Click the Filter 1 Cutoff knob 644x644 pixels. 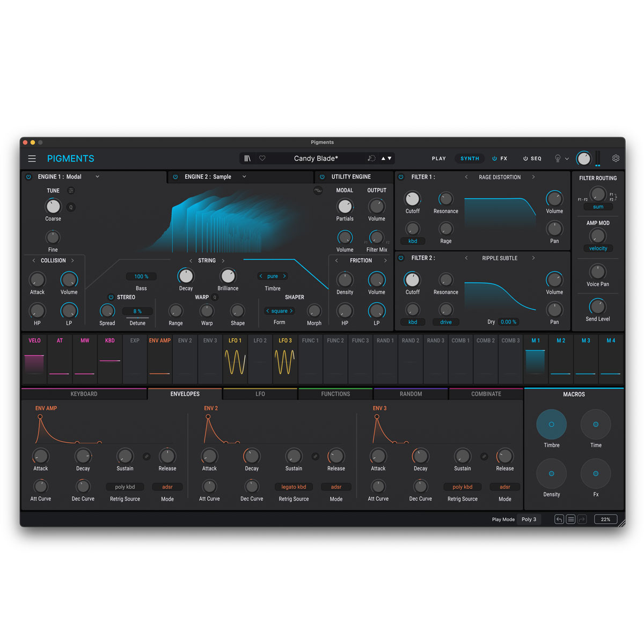click(x=412, y=199)
